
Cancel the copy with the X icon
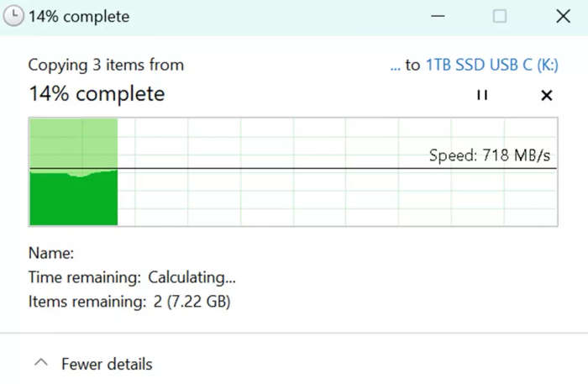tap(547, 95)
